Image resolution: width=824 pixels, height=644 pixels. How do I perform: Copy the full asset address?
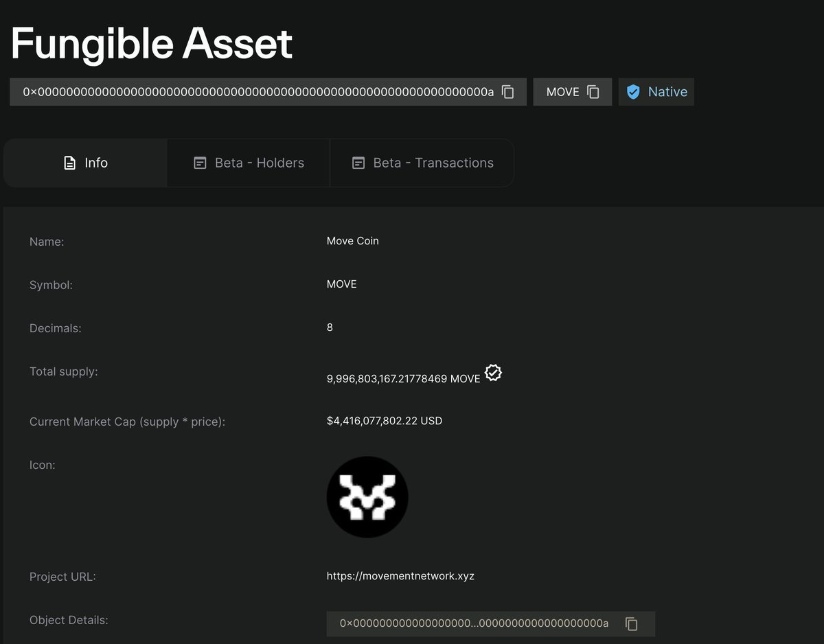[x=508, y=92]
